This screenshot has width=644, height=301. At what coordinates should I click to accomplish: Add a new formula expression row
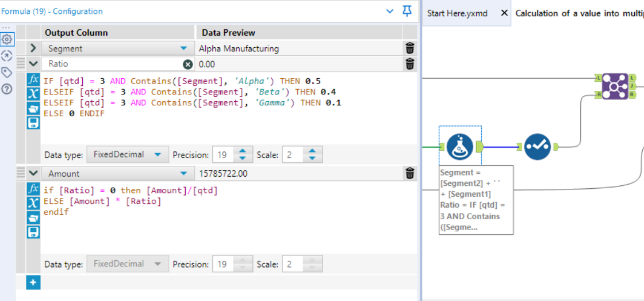[33, 282]
